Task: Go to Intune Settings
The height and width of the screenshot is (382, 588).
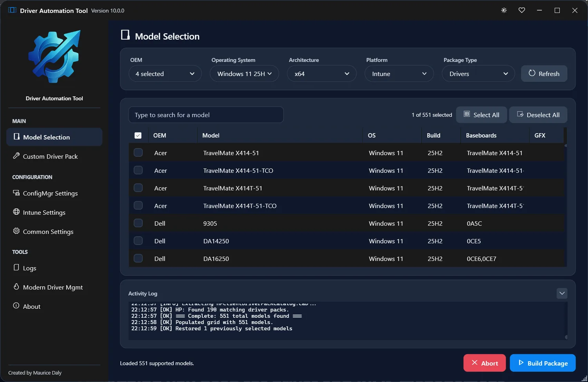Action: pyautogui.click(x=54, y=212)
